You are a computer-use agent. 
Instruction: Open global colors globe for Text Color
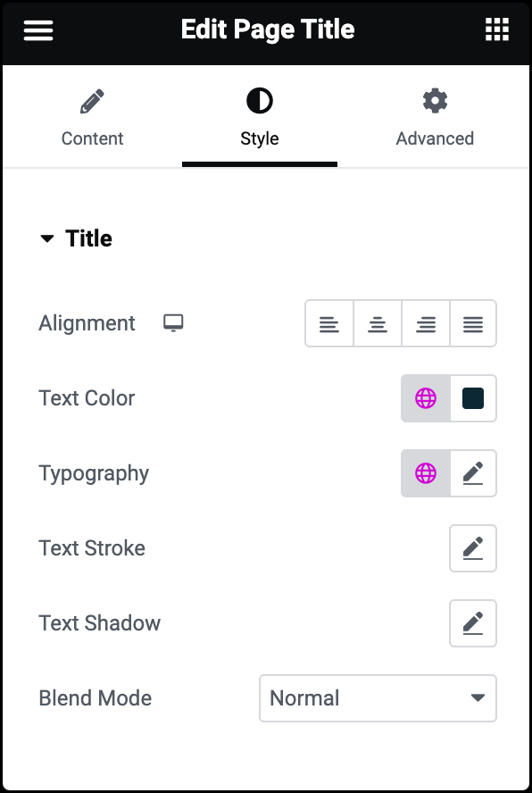click(x=426, y=398)
